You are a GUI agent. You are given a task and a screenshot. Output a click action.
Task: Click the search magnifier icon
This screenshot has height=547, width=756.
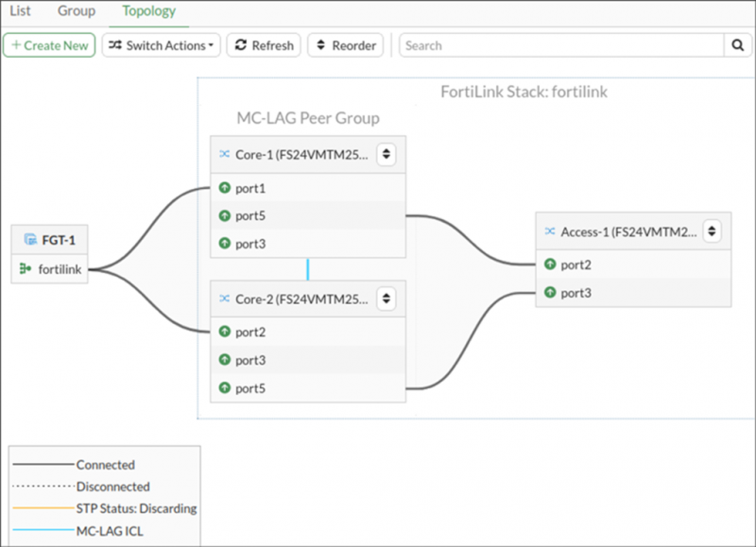[x=737, y=45]
